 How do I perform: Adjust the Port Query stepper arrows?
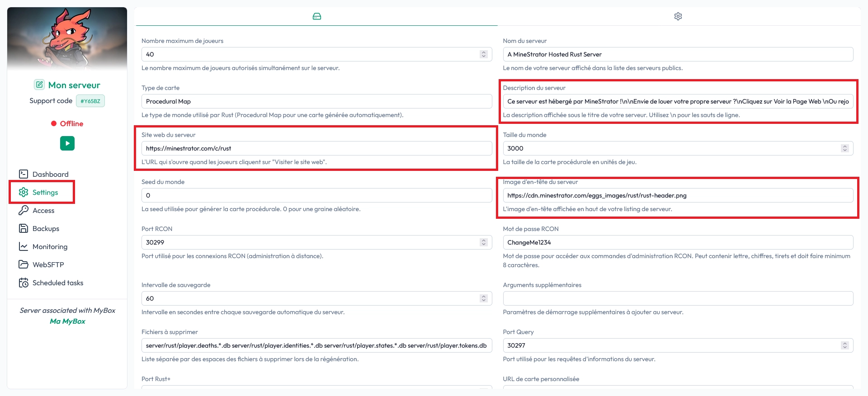point(844,345)
